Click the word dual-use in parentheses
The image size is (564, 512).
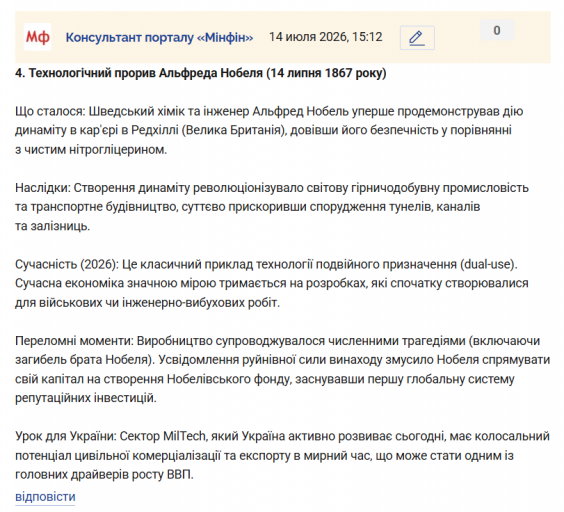coord(488,264)
